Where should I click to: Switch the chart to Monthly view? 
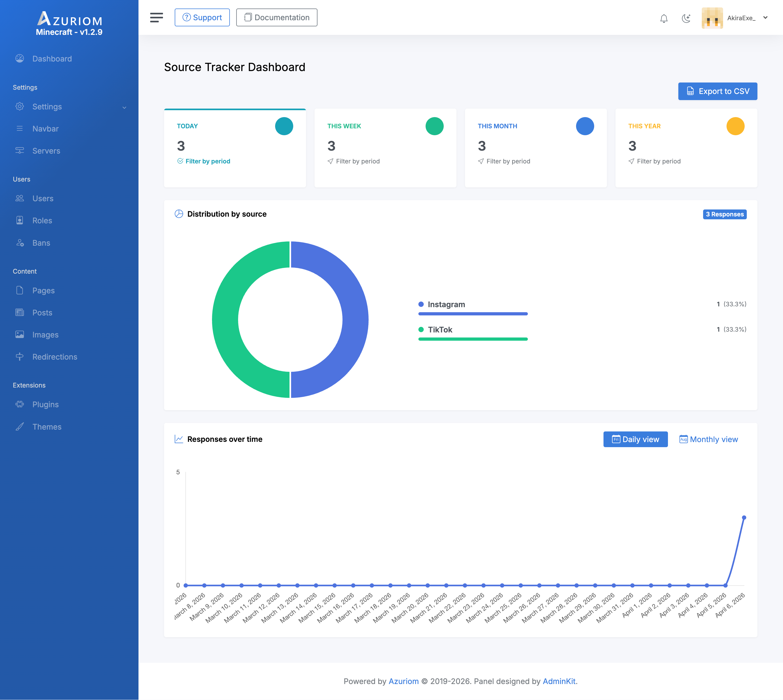708,439
